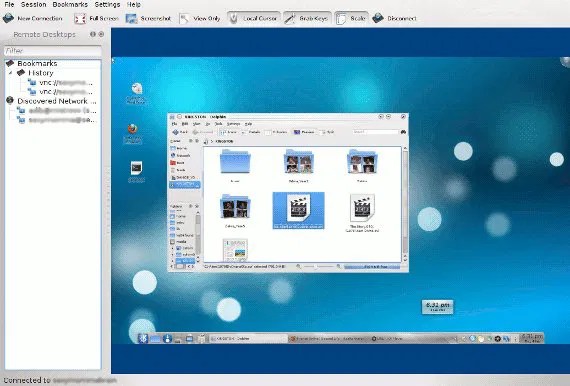The width and height of the screenshot is (570, 386).
Task: Collapse the History tree node
Action: pos(11,73)
